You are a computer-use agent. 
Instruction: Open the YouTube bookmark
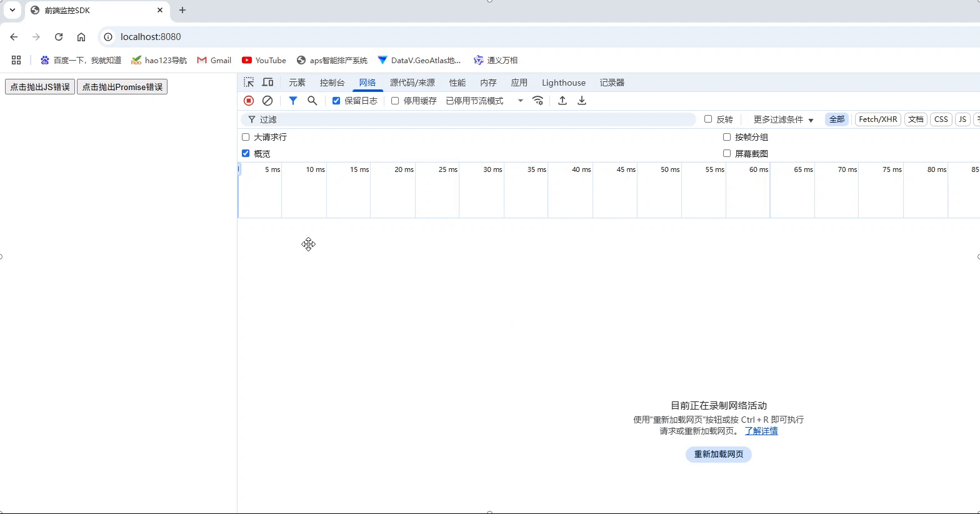264,60
